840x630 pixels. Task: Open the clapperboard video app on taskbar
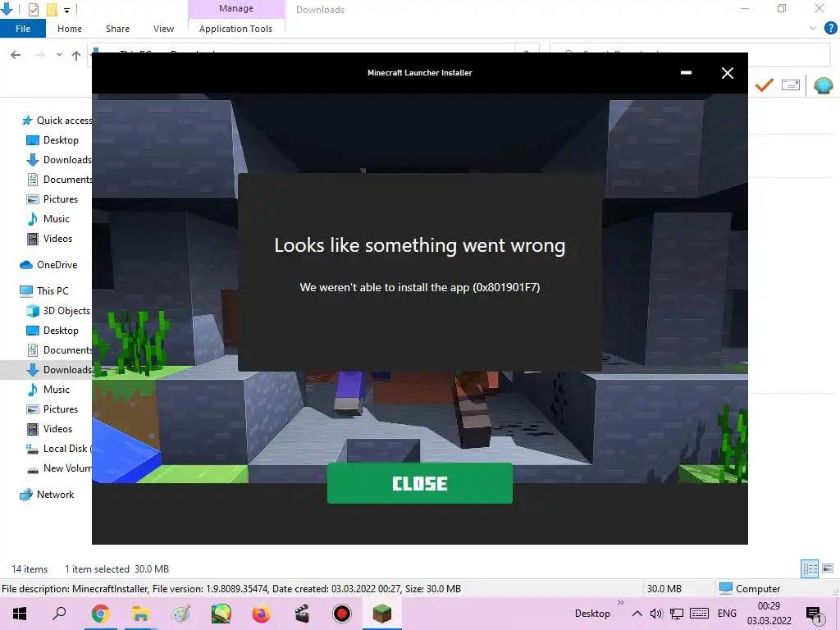tap(302, 614)
